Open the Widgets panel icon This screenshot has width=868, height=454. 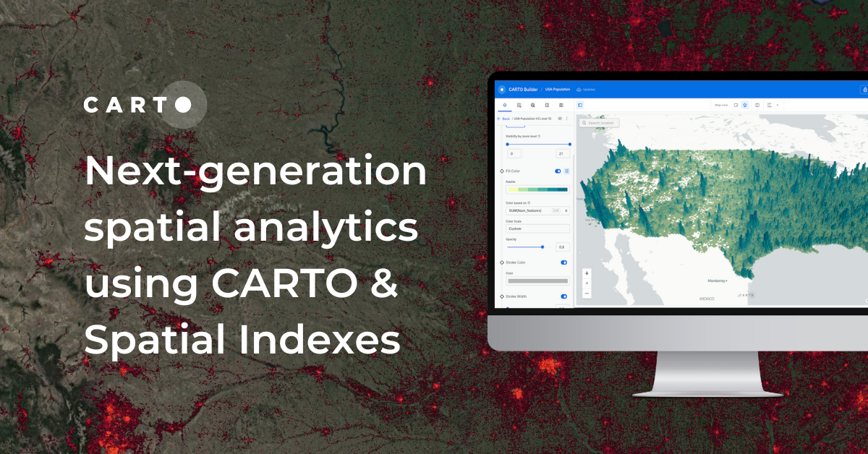pyautogui.click(x=533, y=106)
